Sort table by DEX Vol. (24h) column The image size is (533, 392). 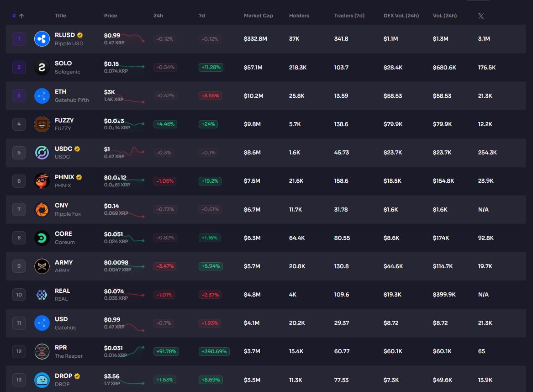401,16
